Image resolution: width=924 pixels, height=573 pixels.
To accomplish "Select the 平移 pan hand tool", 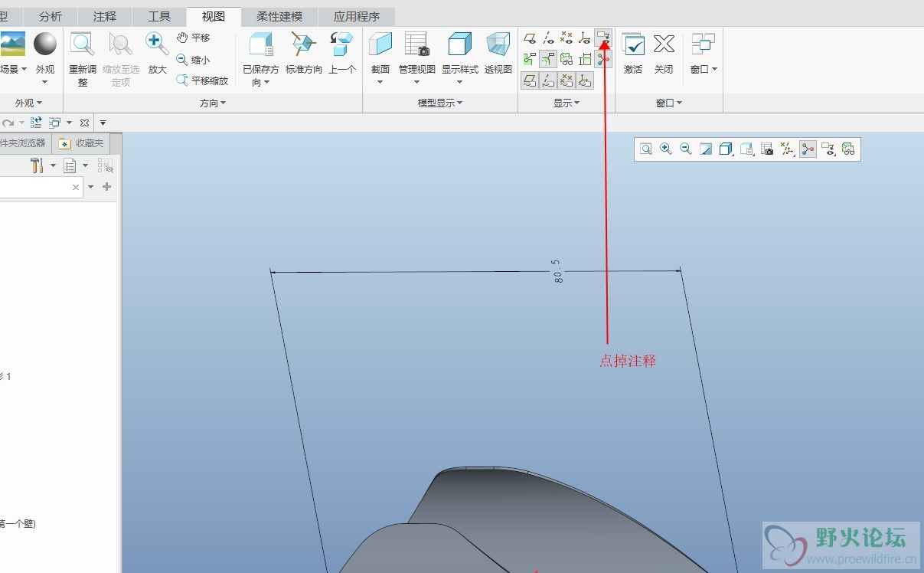I will 193,38.
